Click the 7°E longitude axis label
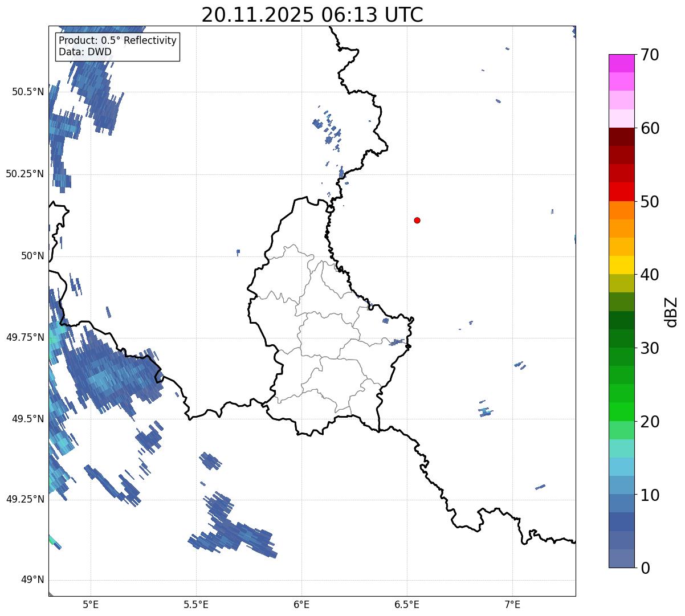 tap(512, 604)
